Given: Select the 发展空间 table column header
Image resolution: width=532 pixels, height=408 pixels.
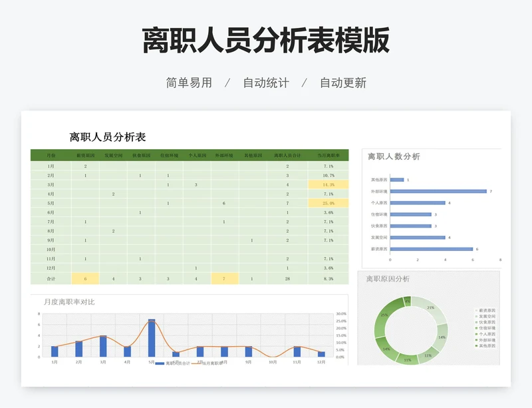Looking at the screenshot, I should point(113,156).
